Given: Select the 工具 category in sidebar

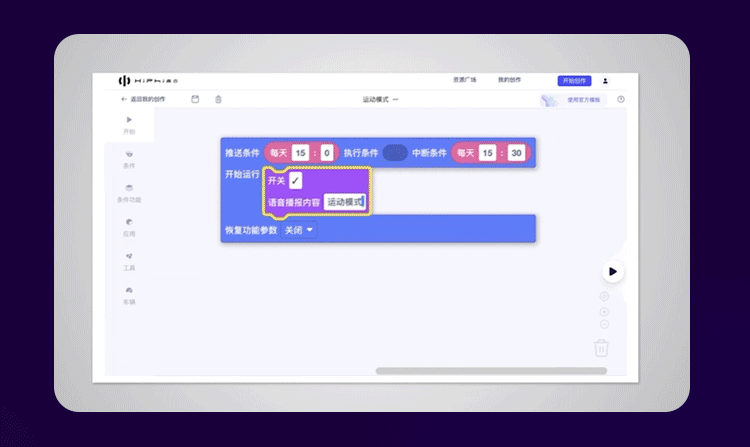Looking at the screenshot, I should pos(129,262).
